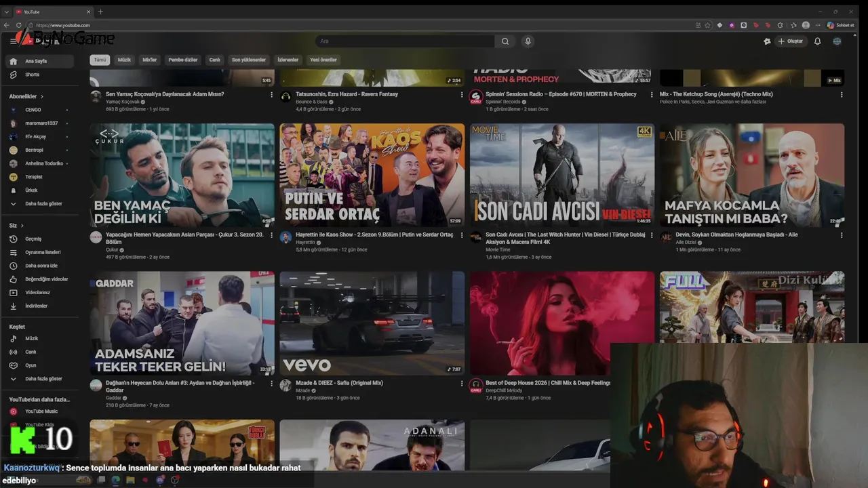Click the Oluştur create button

coord(791,41)
